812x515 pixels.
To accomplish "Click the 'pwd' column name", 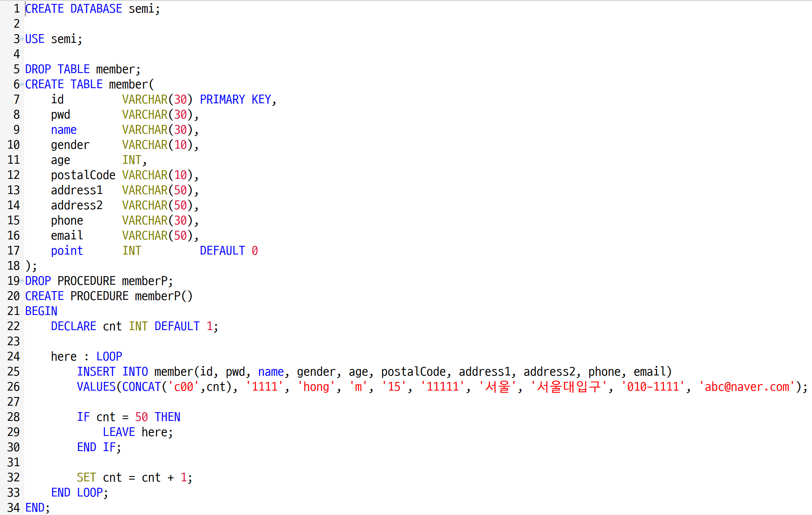I will pos(60,115).
